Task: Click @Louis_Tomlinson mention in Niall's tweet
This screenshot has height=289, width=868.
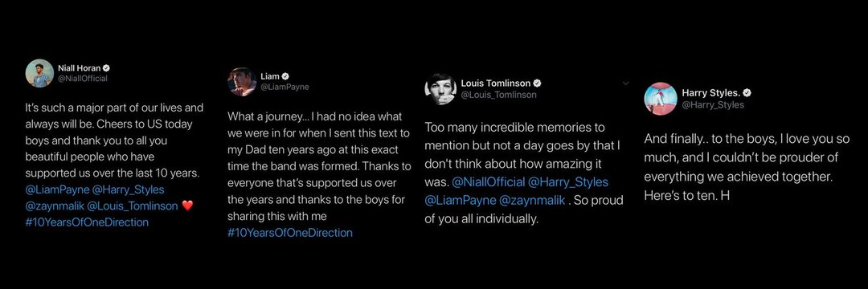Action: 133,206
